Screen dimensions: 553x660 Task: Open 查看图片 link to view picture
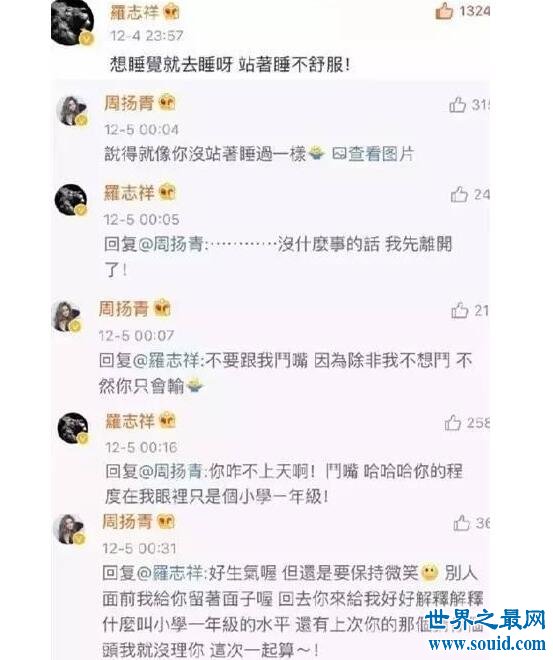[x=372, y=154]
